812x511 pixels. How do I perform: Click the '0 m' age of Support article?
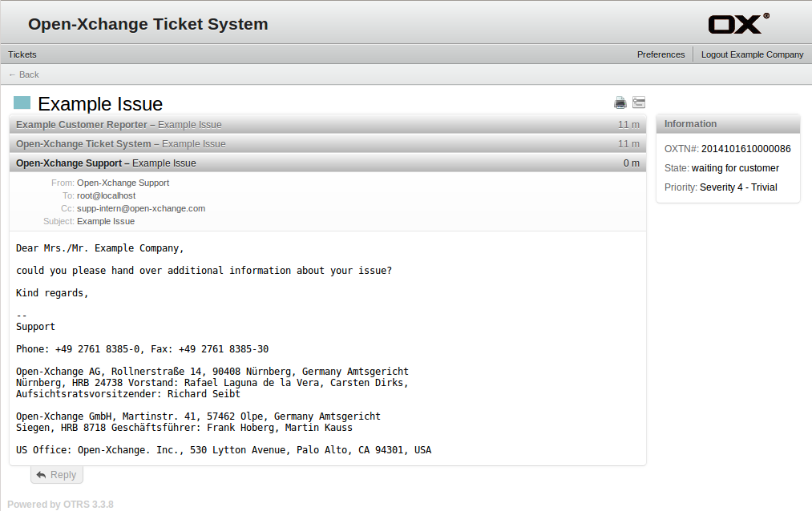pyautogui.click(x=632, y=163)
